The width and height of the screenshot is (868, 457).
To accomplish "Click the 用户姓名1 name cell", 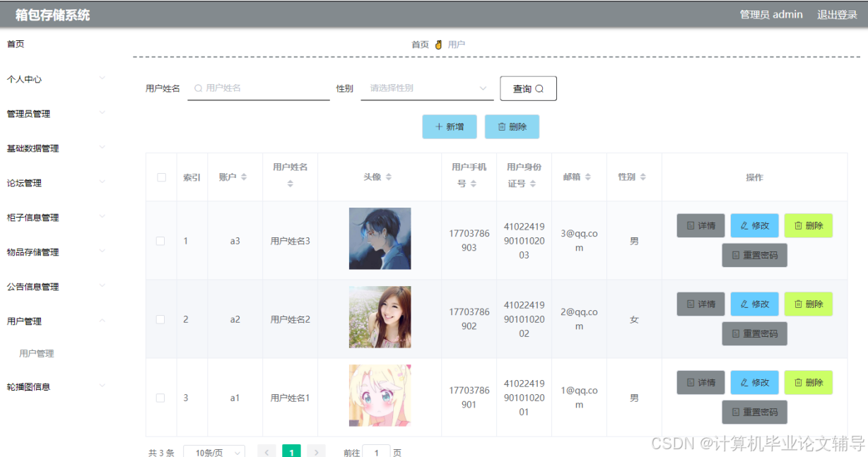I will (x=290, y=398).
